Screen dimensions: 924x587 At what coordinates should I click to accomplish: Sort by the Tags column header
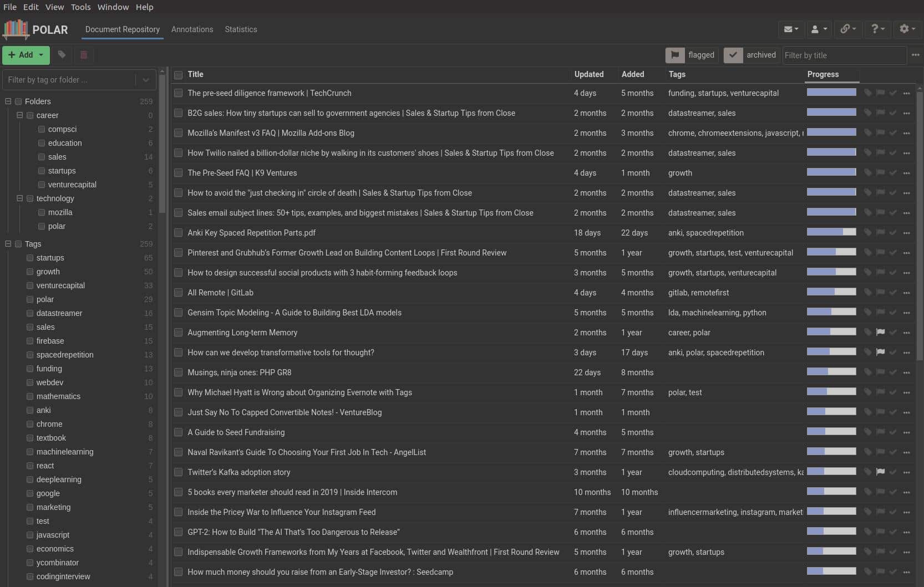click(677, 74)
